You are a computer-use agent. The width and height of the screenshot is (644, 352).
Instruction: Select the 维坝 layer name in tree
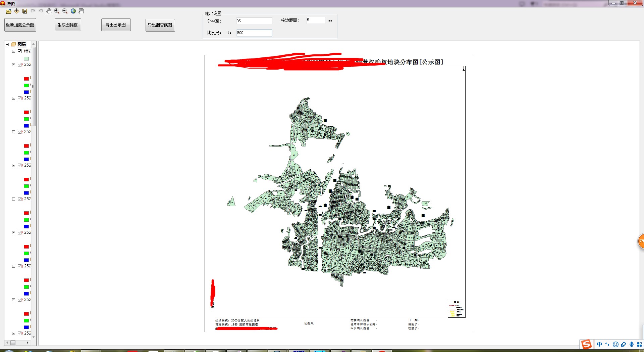[x=27, y=51]
